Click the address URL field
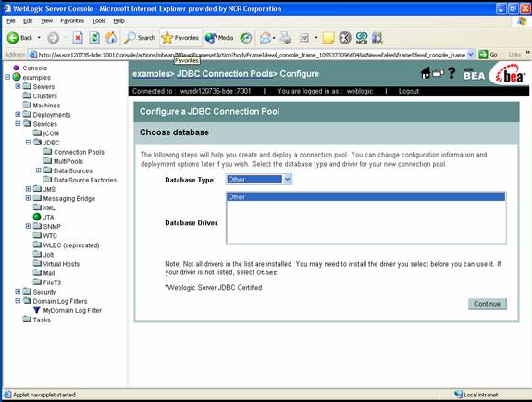532x402 pixels. click(x=251, y=55)
